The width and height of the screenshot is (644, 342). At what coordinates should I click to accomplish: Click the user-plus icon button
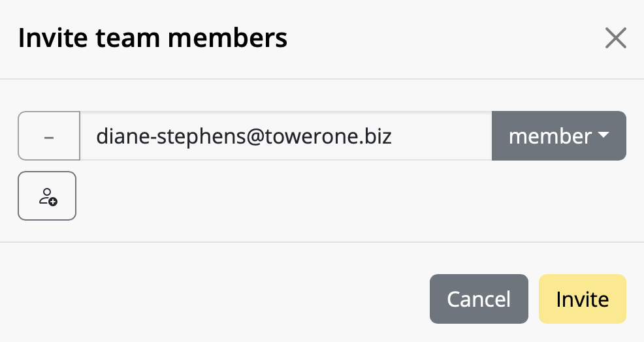click(47, 196)
